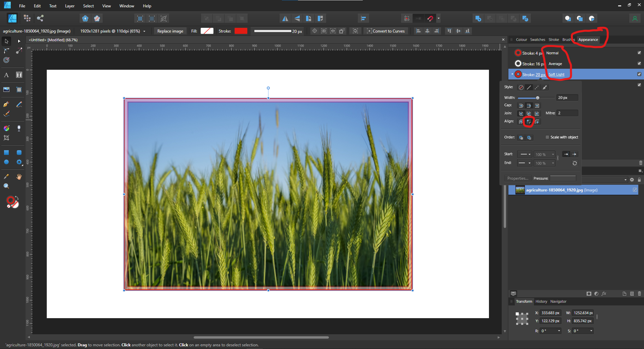The image size is (644, 349).
Task: Choose the Artistic Text tool
Action: point(6,75)
